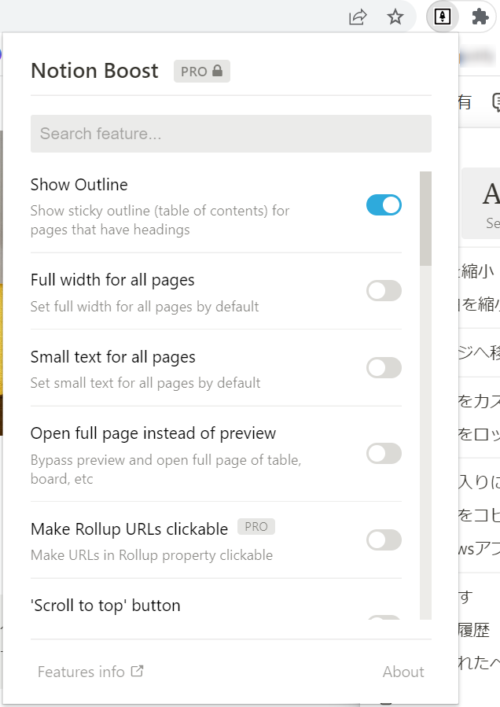Click 'Make URLs in Rollup property clickable' description

151,555
